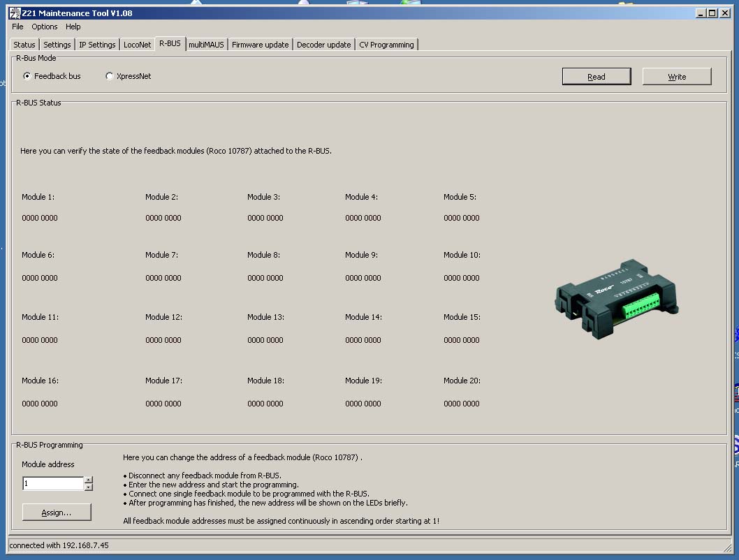The width and height of the screenshot is (739, 560).
Task: Open the Options menu
Action: click(44, 27)
